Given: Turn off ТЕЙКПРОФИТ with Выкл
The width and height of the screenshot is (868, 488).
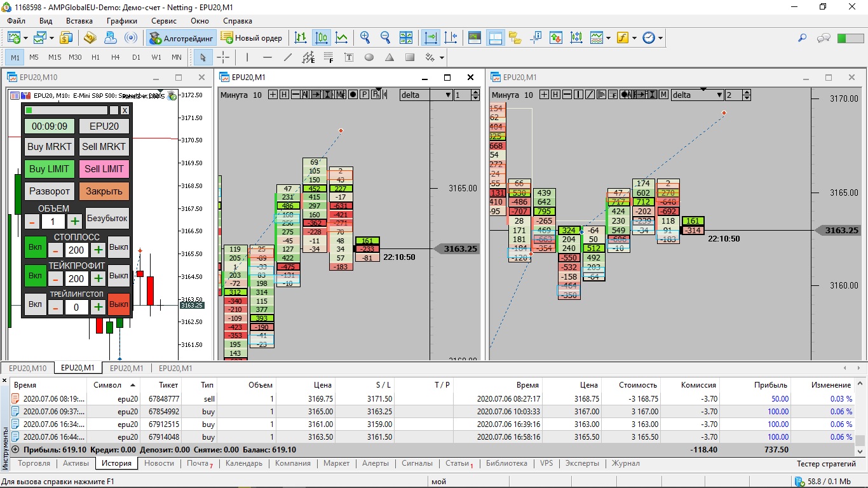Looking at the screenshot, I should [x=119, y=276].
